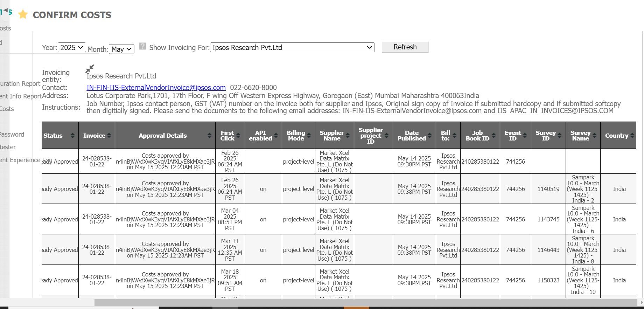Open Show Invoicing For dropdown
The height and width of the screenshot is (309, 644).
coord(292,47)
